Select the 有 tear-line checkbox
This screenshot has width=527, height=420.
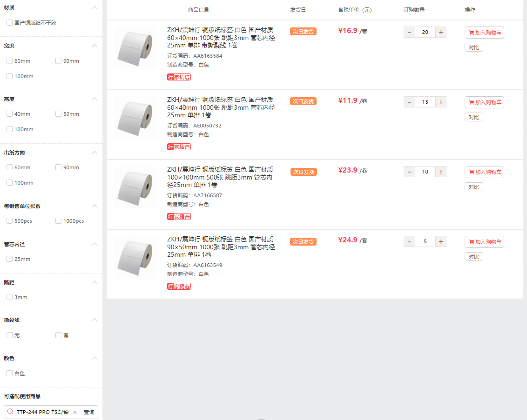point(59,335)
